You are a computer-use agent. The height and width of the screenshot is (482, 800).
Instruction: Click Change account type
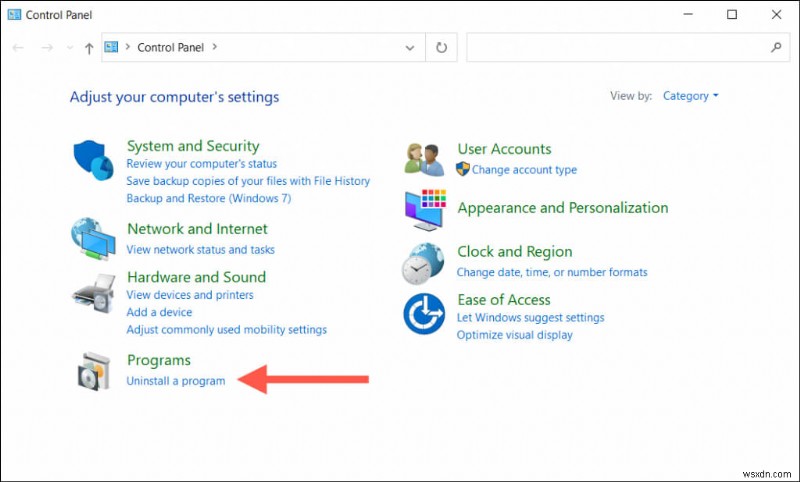click(524, 170)
